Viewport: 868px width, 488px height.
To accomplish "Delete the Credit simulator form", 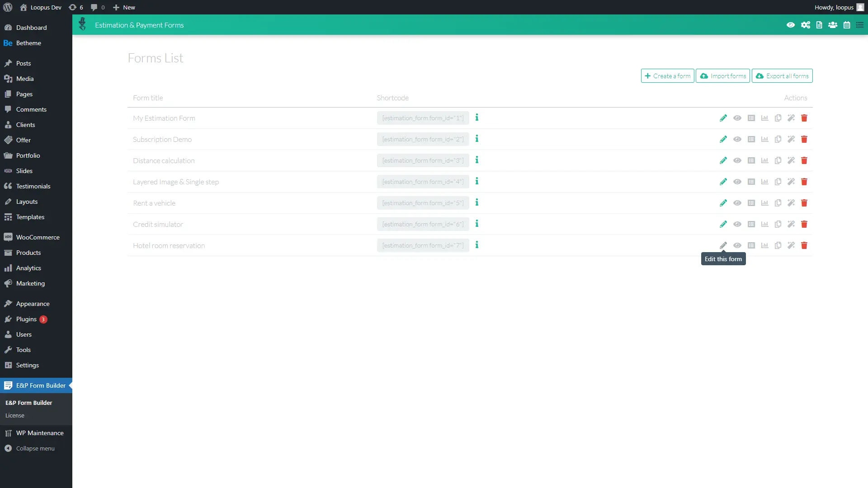I will pos(804,224).
